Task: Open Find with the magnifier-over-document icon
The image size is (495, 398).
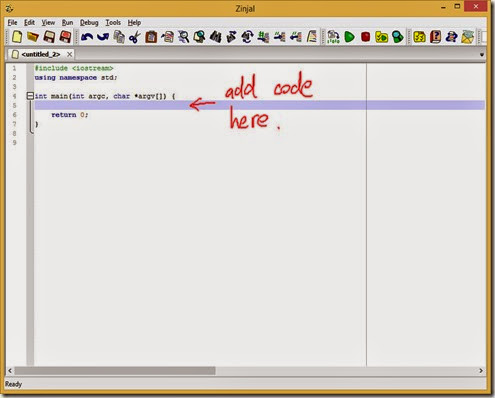Action: (184, 37)
